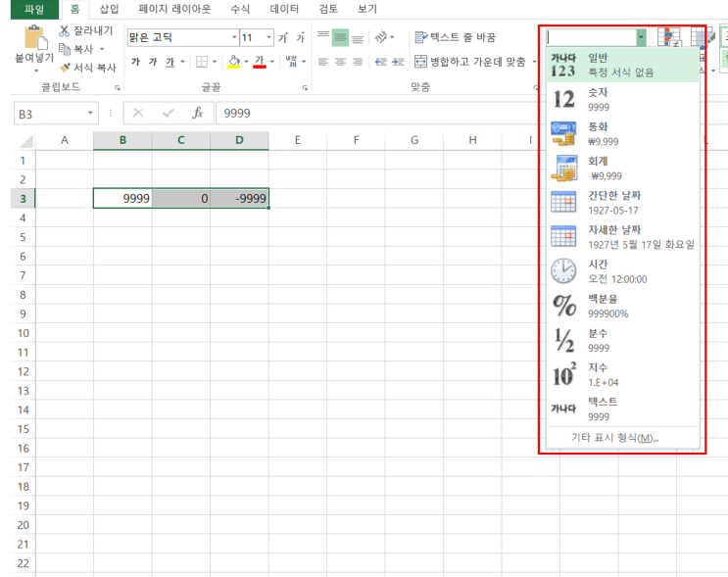The image size is (728, 577).
Task: Decrease font size with smaller 가 icon
Action: (301, 37)
